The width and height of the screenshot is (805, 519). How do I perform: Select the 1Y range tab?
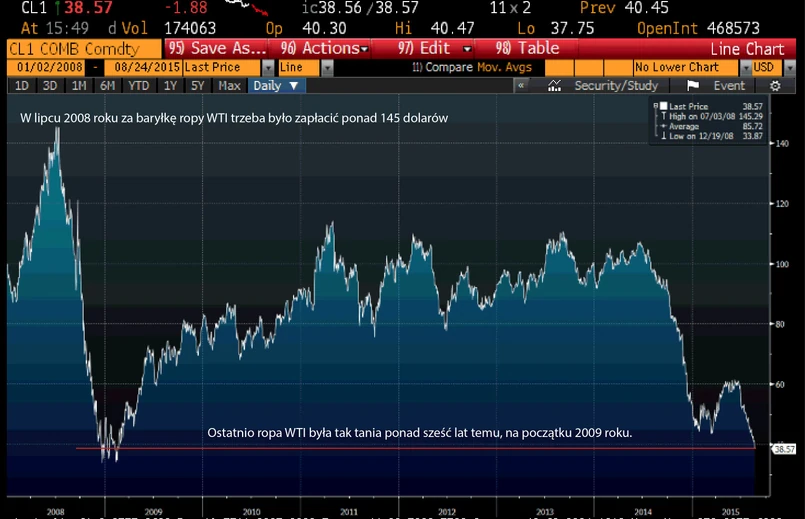pos(170,86)
